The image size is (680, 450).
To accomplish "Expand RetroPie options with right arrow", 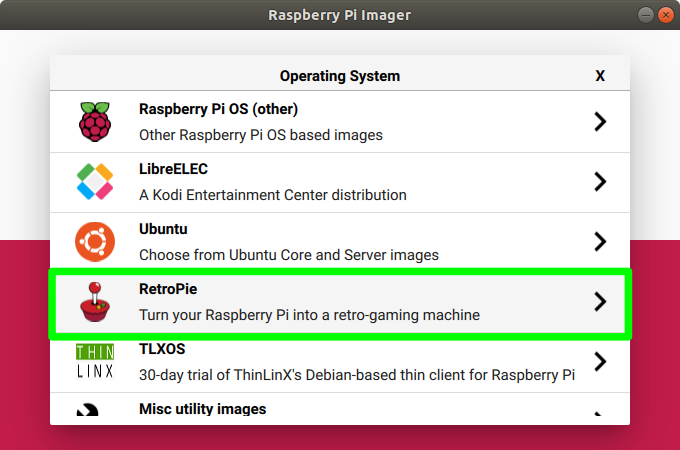I will tap(600, 302).
